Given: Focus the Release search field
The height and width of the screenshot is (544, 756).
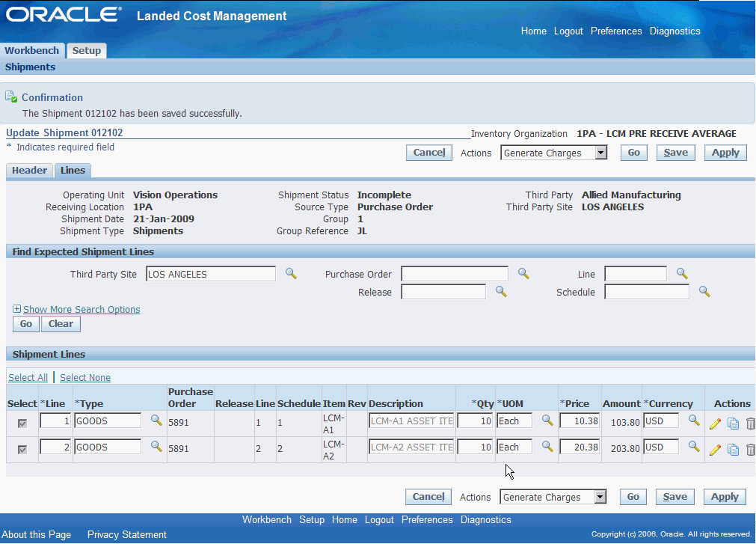Looking at the screenshot, I should 443,292.
